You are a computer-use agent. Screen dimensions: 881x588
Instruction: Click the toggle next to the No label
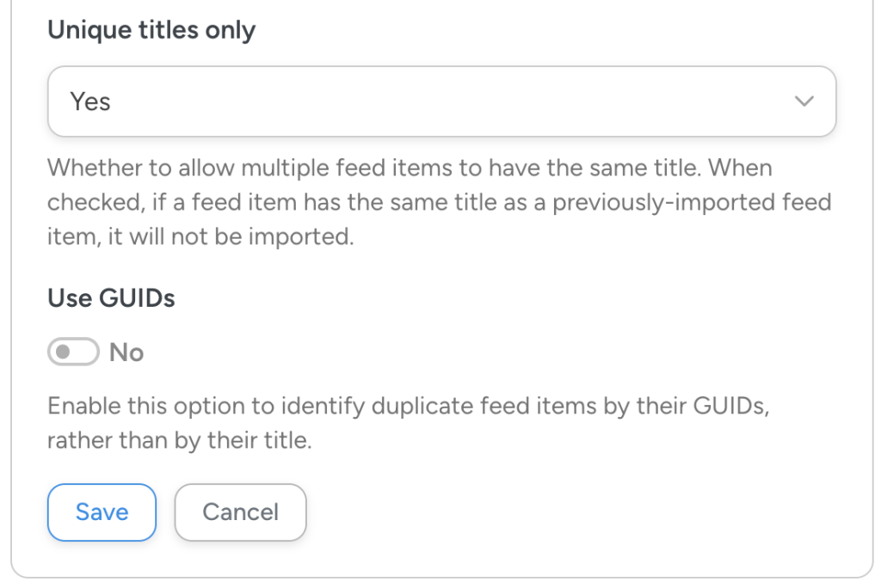click(x=73, y=352)
